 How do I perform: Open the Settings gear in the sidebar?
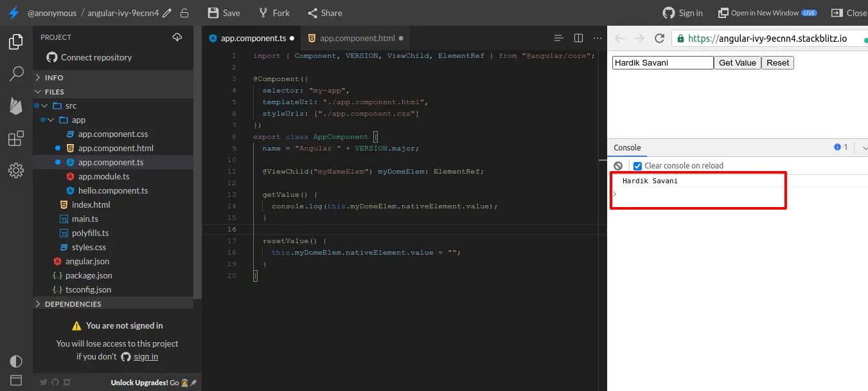(x=16, y=170)
